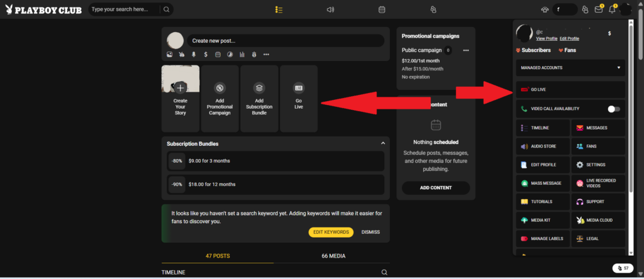Click the search magnifier next to search field
644x279 pixels.
click(x=166, y=9)
